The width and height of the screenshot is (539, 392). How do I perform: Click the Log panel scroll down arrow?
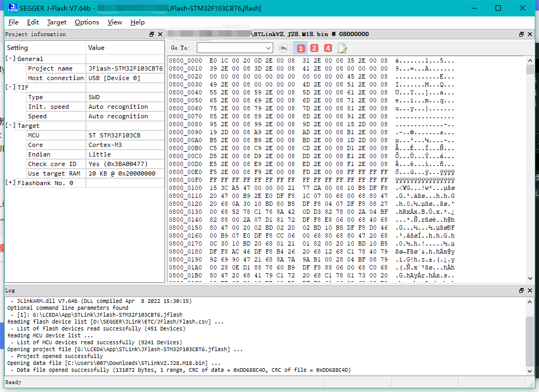tap(530, 371)
